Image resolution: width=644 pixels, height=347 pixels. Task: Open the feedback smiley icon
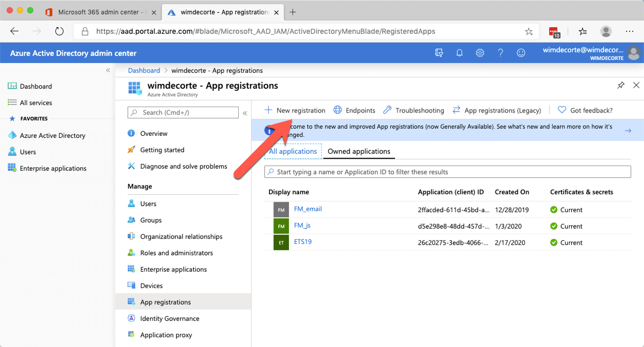pyautogui.click(x=521, y=53)
